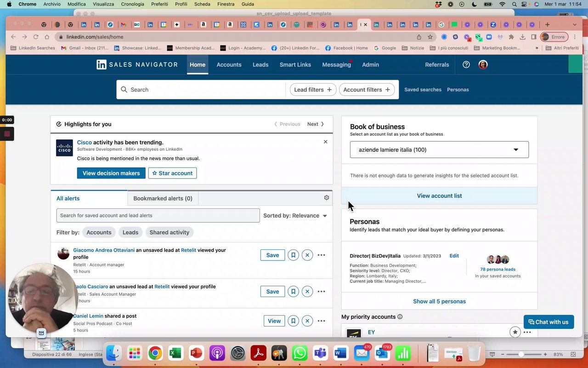Image resolution: width=588 pixels, height=368 pixels.
Task: Star the EY priority account
Action: 515,332
